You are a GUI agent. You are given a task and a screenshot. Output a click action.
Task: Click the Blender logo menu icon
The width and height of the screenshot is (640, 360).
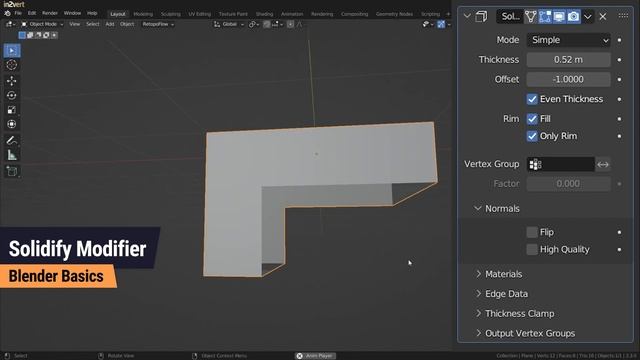coord(7,13)
